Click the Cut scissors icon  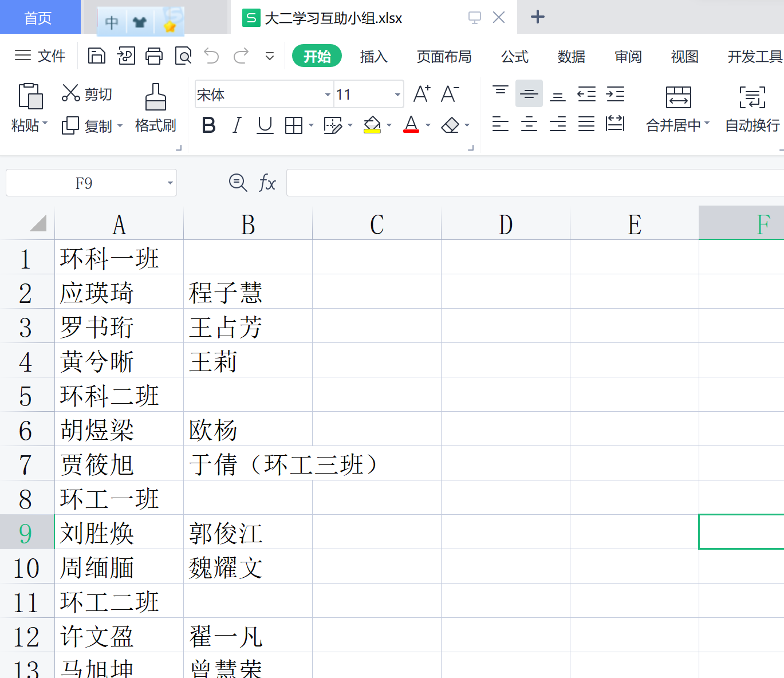[70, 93]
